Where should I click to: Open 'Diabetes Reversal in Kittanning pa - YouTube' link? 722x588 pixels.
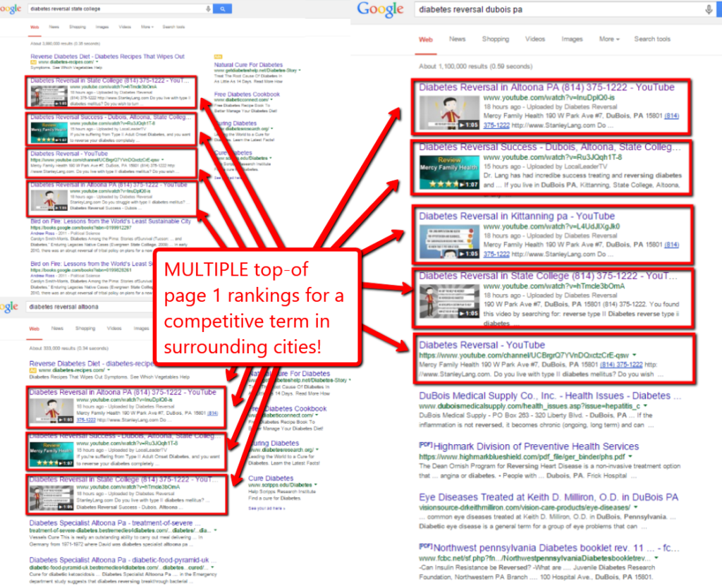click(517, 216)
